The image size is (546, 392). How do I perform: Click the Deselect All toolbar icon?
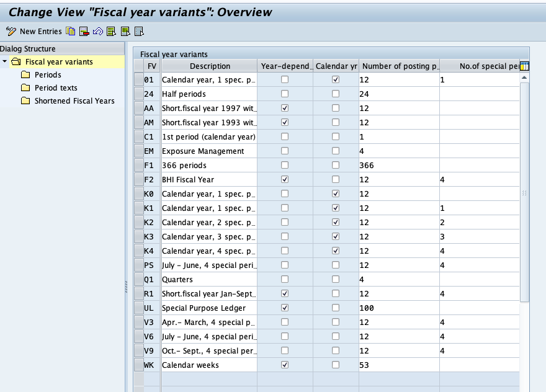(139, 32)
